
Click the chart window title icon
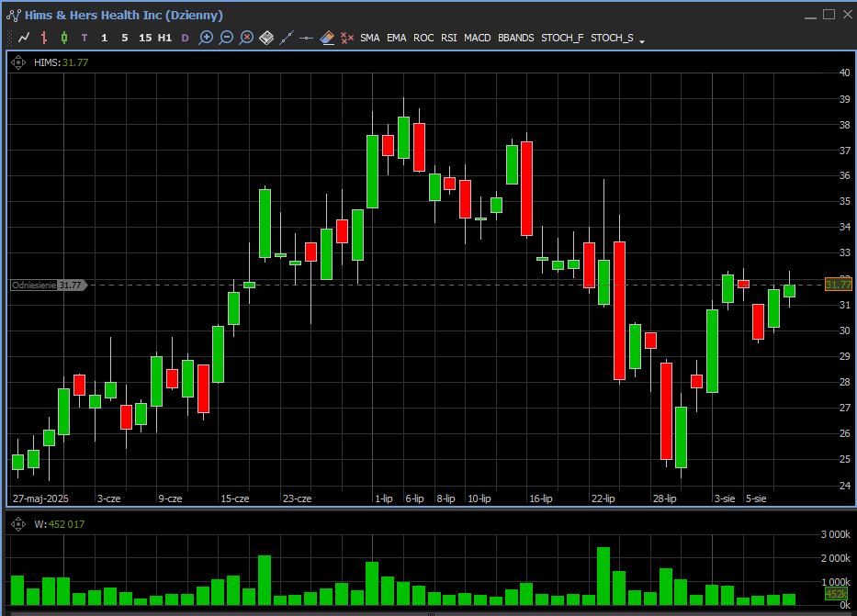14,16
